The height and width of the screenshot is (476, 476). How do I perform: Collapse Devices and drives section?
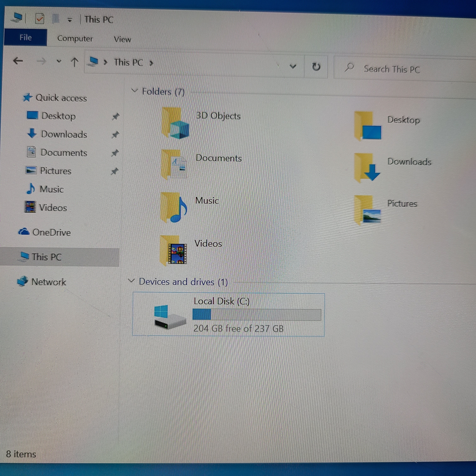tap(132, 281)
